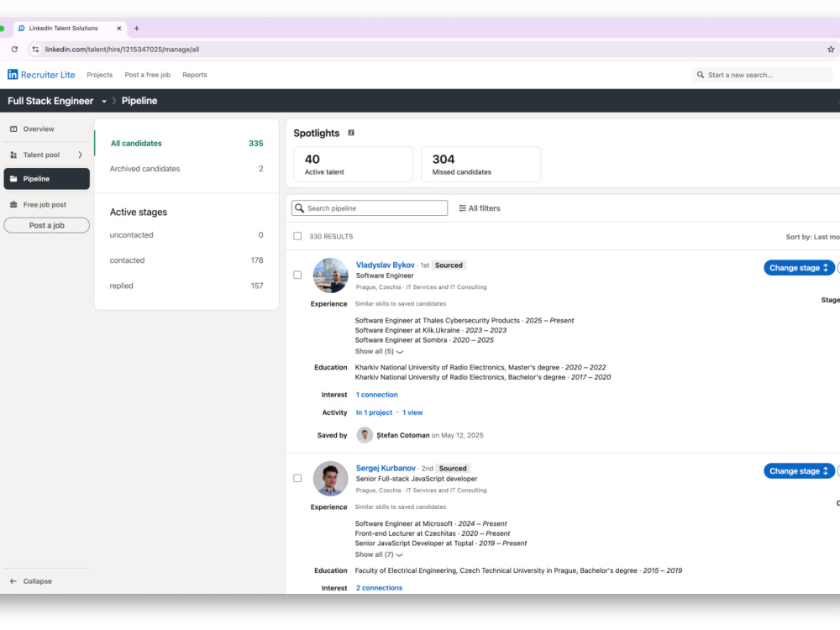The image size is (840, 630).
Task: Open Change stage dropdown for Sergej Kurbanov
Action: (799, 471)
